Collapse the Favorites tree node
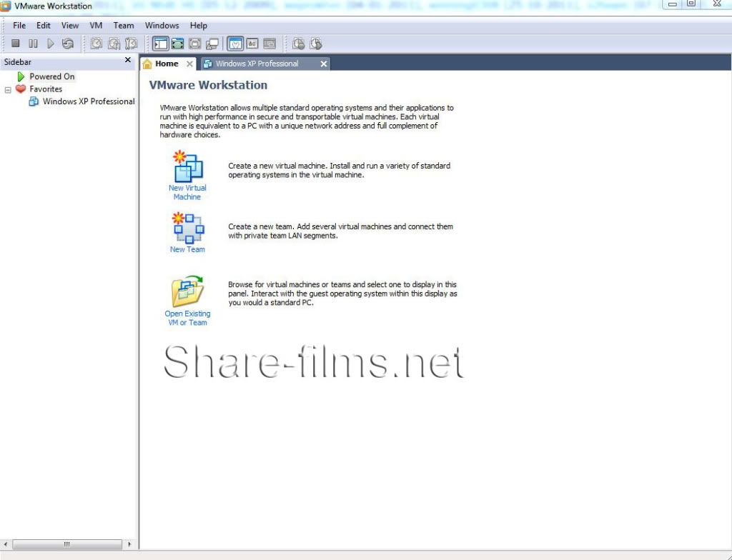This screenshot has height=560, width=732. pyautogui.click(x=7, y=89)
